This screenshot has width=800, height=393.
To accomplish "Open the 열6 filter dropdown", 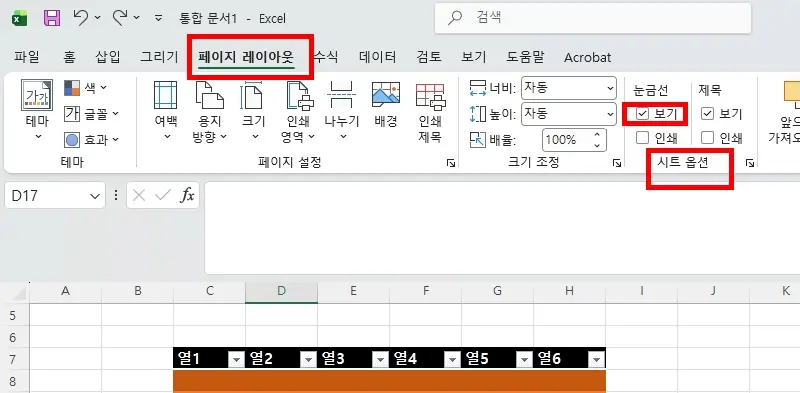I will pos(596,360).
